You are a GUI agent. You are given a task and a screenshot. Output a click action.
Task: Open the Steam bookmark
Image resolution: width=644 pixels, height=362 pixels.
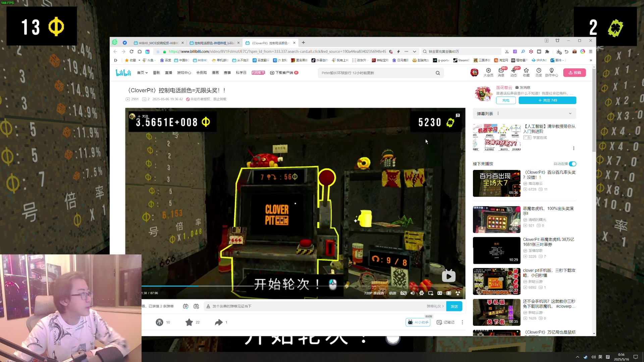(462, 60)
